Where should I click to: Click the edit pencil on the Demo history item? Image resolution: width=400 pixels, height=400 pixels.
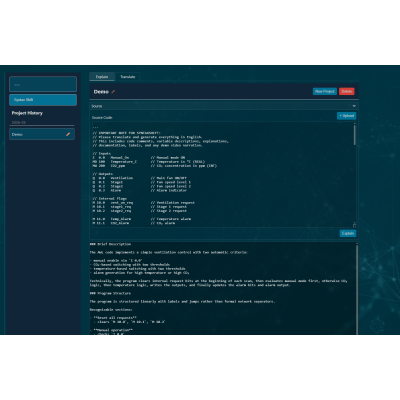(x=68, y=134)
